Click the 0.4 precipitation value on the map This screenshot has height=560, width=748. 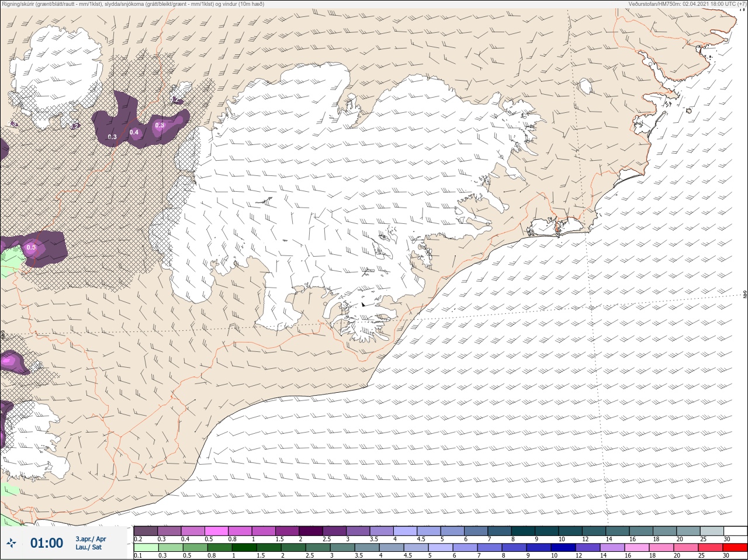(134, 132)
